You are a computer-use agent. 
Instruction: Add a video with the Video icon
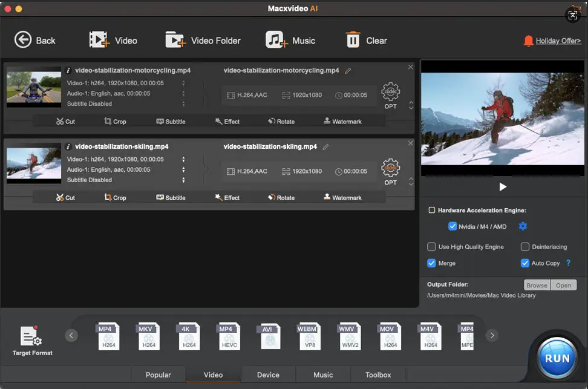pyautogui.click(x=99, y=40)
